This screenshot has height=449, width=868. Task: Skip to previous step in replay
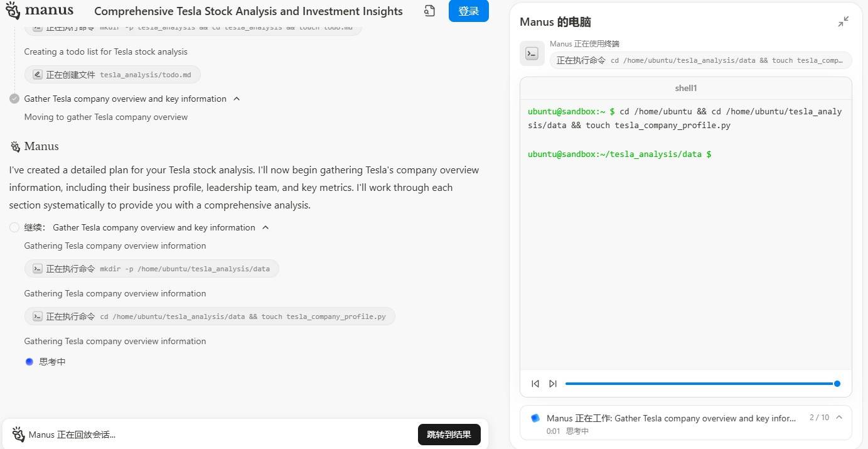[x=535, y=384]
